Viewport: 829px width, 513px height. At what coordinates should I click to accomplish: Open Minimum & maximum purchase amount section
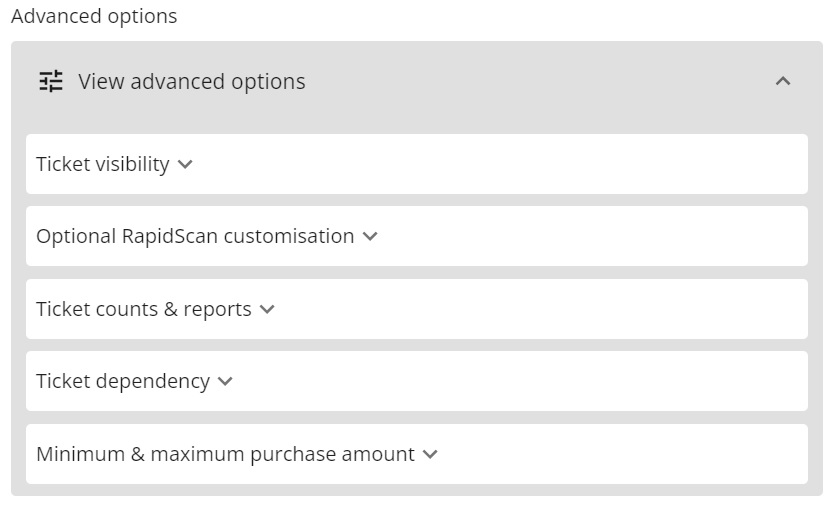(225, 454)
